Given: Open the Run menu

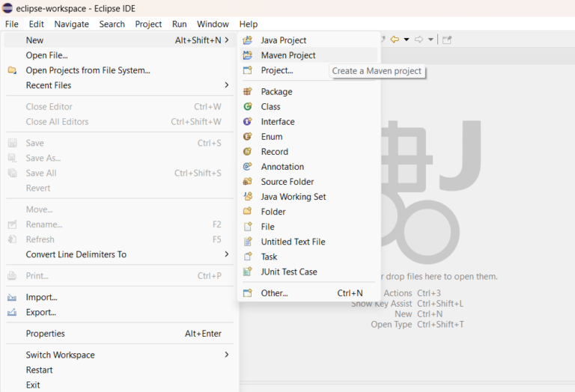Looking at the screenshot, I should (x=180, y=24).
